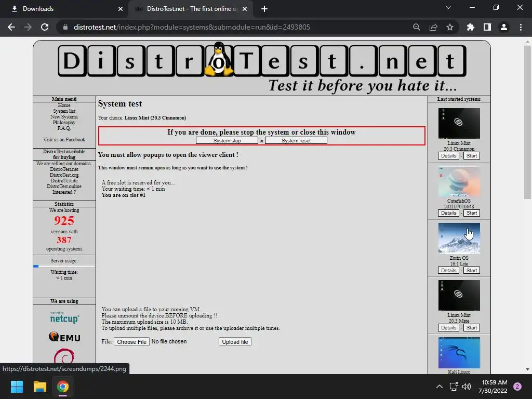The image size is (532, 399).
Task: Click the Chrome taskbar icon
Action: [63, 387]
